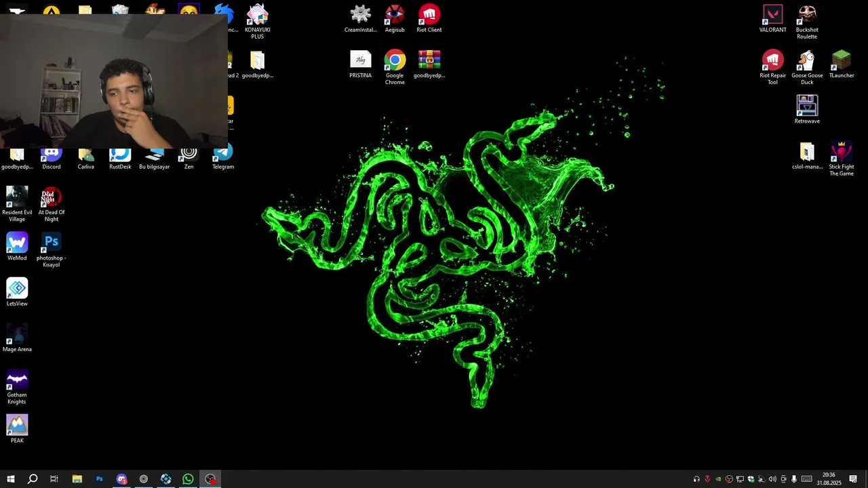868x488 pixels.
Task: Launch Stick Fight The Game shortcut
Action: (842, 159)
